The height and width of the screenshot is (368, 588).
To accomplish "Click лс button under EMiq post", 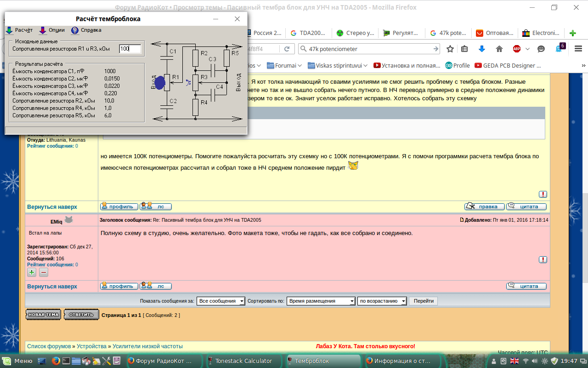I will [156, 286].
